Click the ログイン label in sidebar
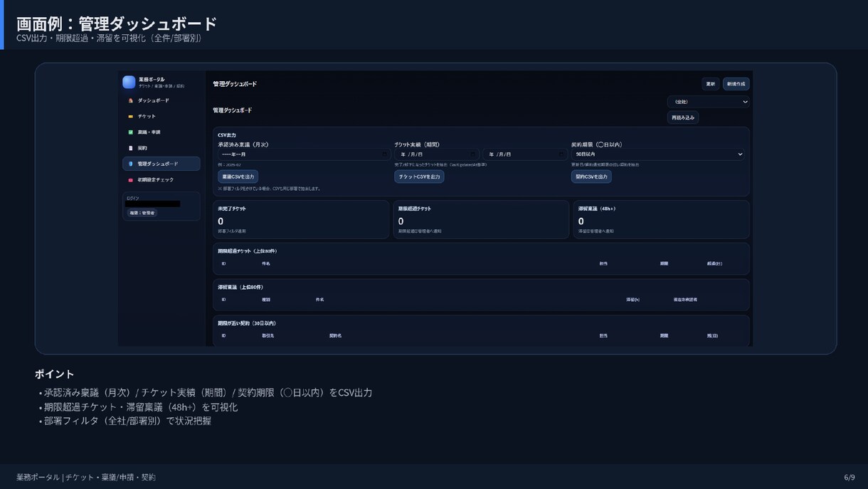868x489 pixels. pyautogui.click(x=132, y=198)
